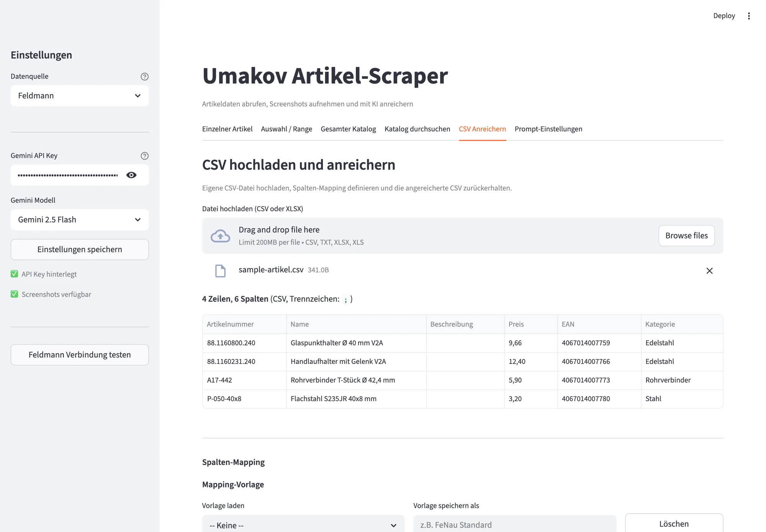This screenshot has height=532, width=766.
Task: Select cell Rohrverbinder T-Stück Ø 42,4 mm
Action: [356, 380]
